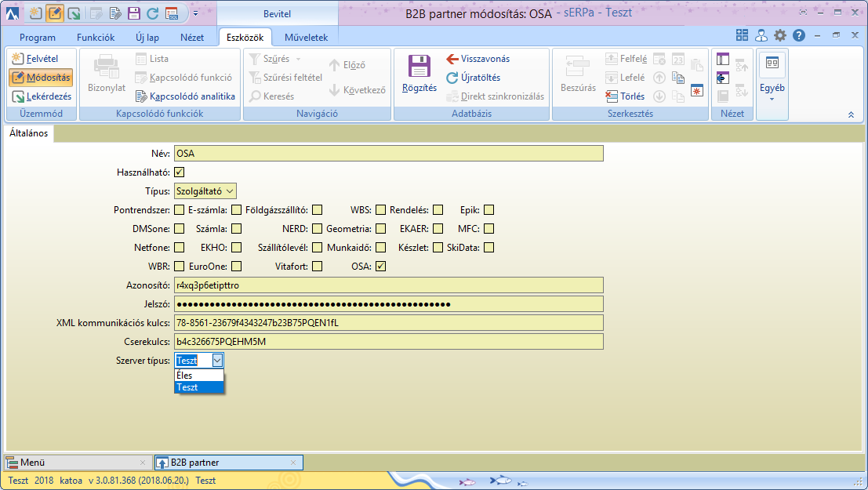Screen dimensions: 868x490
Task: Open the Funkciók menu
Action: (96, 38)
